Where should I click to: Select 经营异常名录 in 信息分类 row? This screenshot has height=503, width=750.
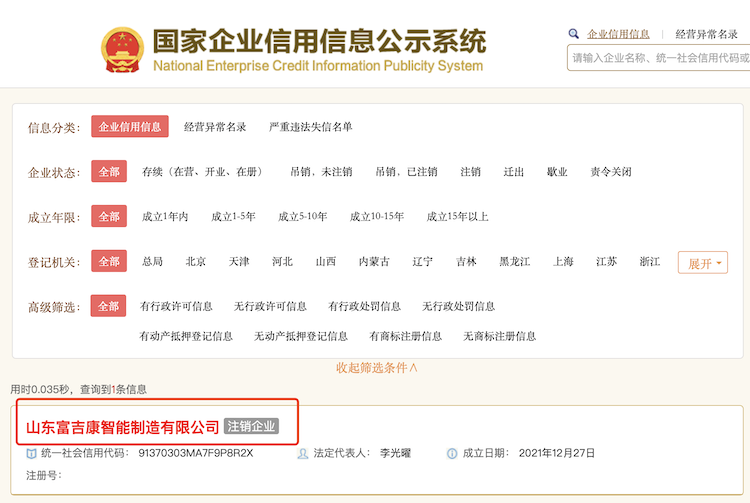coord(215,127)
